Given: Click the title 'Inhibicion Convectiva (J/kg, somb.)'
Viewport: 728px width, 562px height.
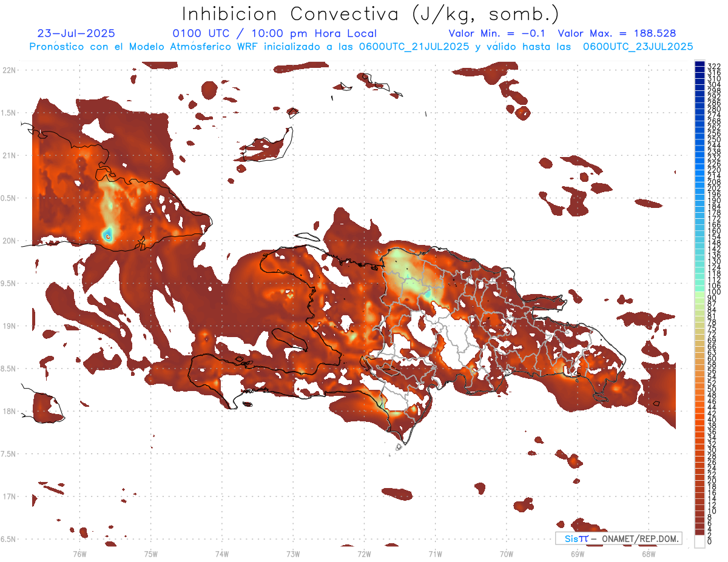Looking at the screenshot, I should pyautogui.click(x=371, y=15).
